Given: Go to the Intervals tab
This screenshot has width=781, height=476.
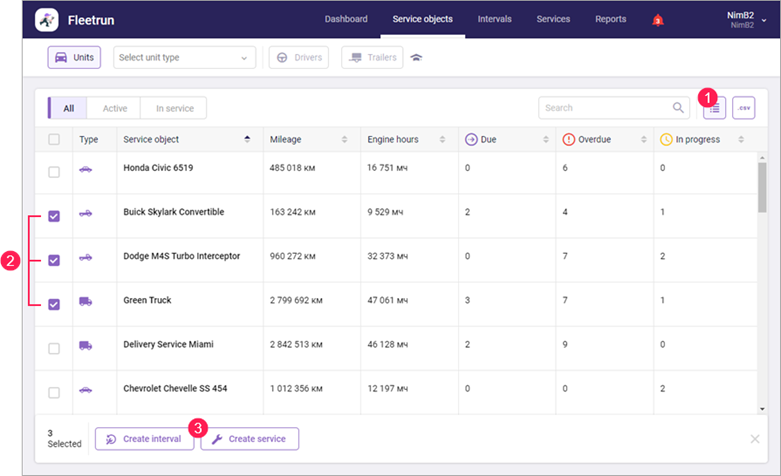Looking at the screenshot, I should coord(494,19).
